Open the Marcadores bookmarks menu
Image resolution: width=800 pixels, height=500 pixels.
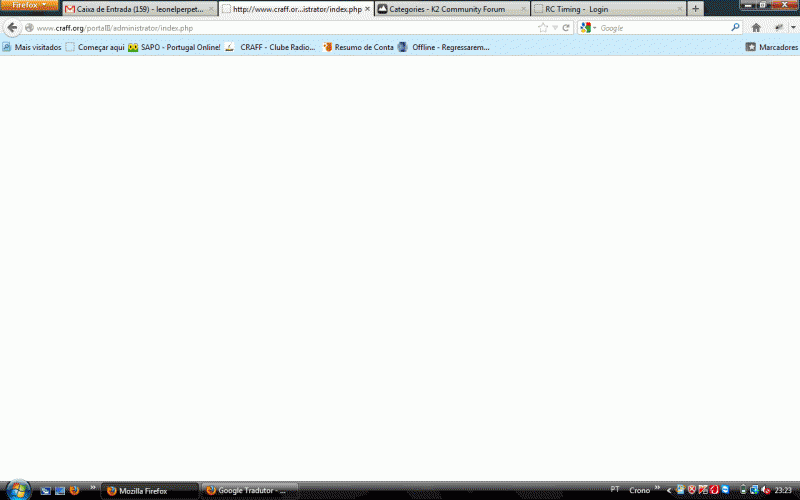click(x=772, y=47)
